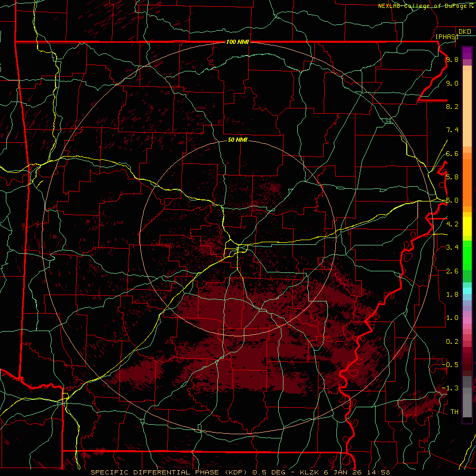Click the bright yellow segment of color scale
Screen dimensions: 476x476
pyautogui.click(x=467, y=226)
